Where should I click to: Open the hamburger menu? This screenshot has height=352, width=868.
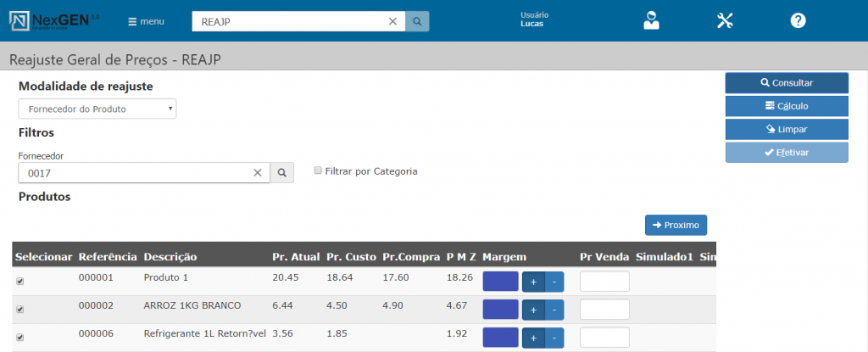tap(146, 21)
